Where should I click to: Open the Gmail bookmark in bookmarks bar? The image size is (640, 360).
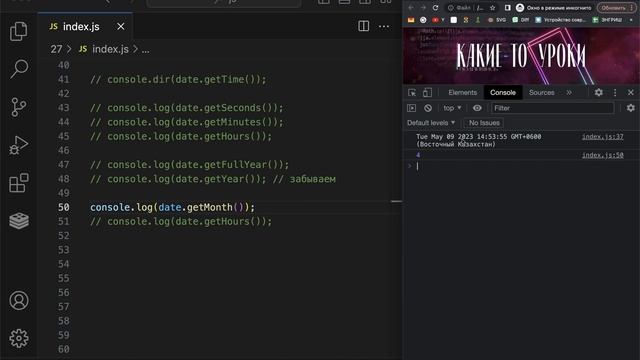pyautogui.click(x=411, y=20)
